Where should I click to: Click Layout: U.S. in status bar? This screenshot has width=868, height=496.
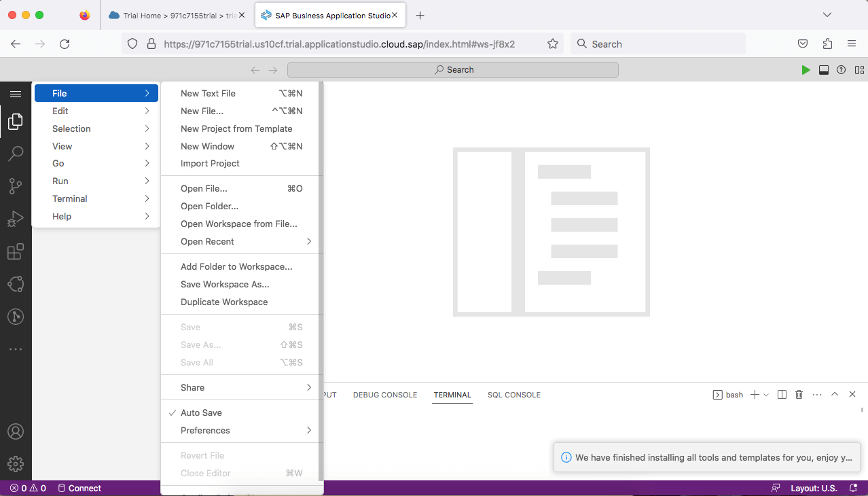click(814, 488)
